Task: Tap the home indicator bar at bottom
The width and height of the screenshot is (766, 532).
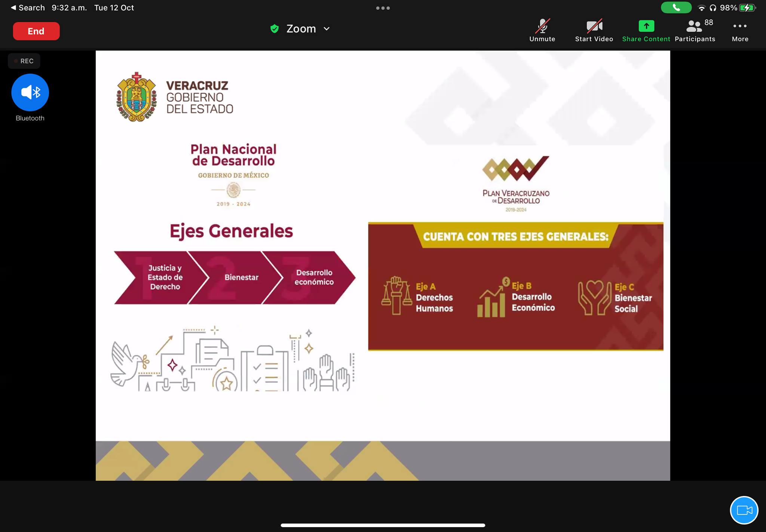Action: coord(383,525)
